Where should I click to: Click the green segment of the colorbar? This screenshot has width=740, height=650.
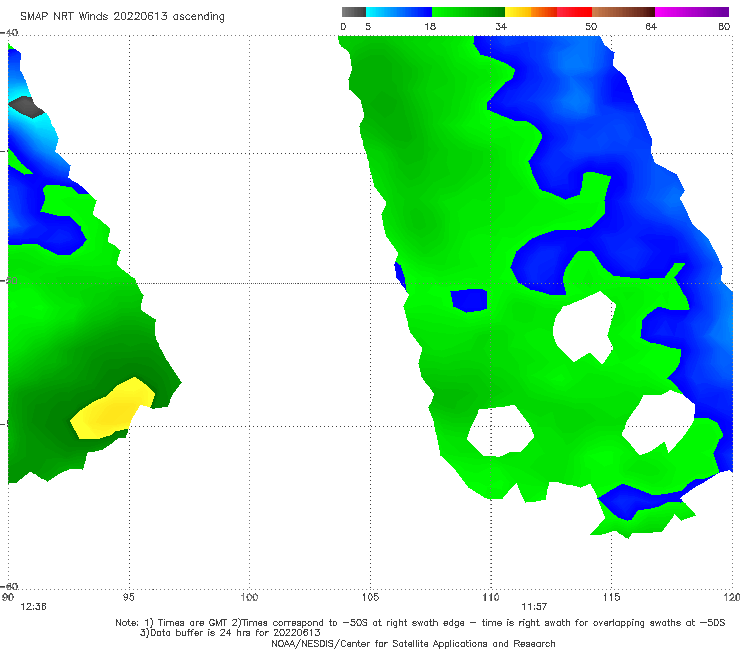[x=468, y=12]
